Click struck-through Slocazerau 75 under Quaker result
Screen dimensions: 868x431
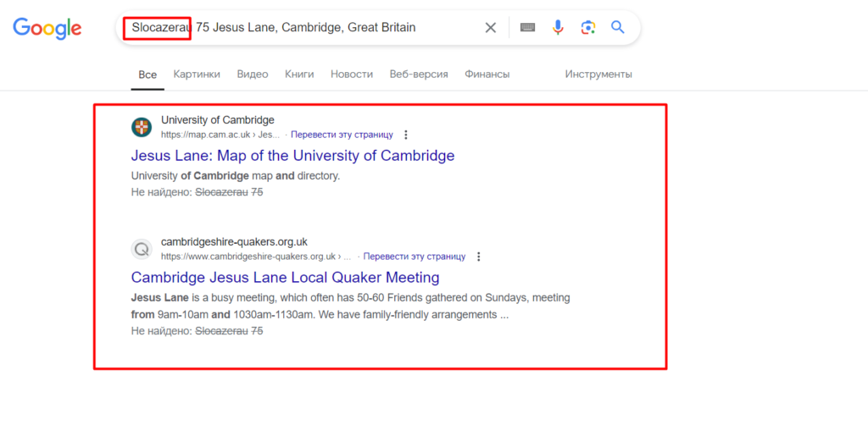229,331
